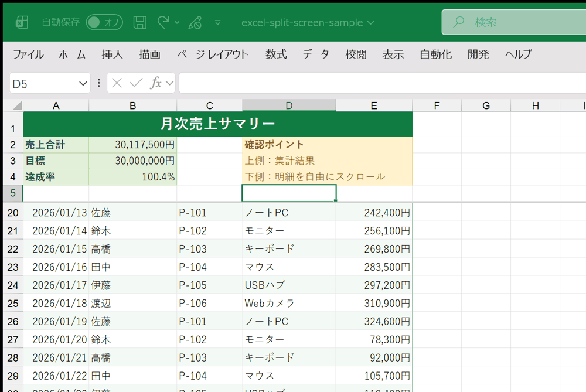Image resolution: width=586 pixels, height=392 pixels.
Task: Select column E header
Action: coord(374,105)
